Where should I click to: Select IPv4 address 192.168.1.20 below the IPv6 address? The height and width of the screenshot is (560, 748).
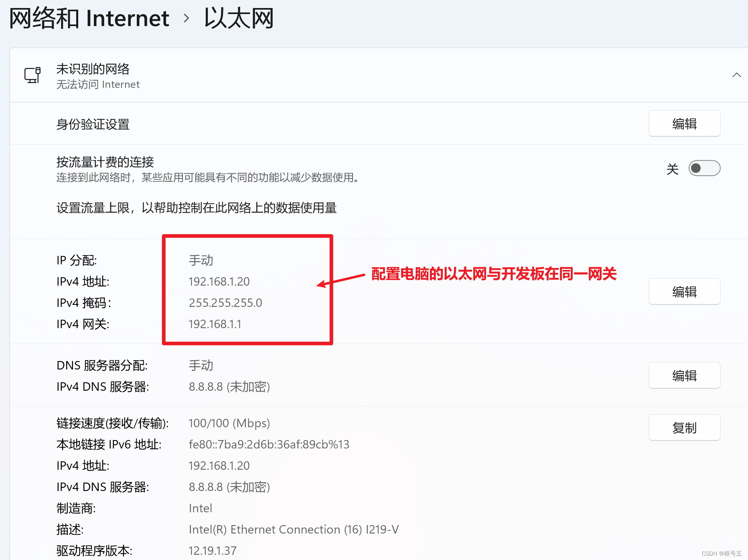point(219,466)
